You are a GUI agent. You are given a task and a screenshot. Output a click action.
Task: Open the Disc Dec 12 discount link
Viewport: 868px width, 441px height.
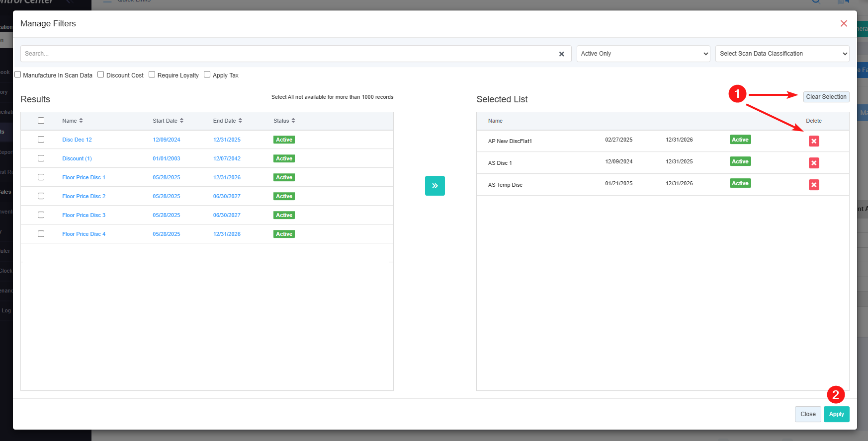tap(77, 140)
